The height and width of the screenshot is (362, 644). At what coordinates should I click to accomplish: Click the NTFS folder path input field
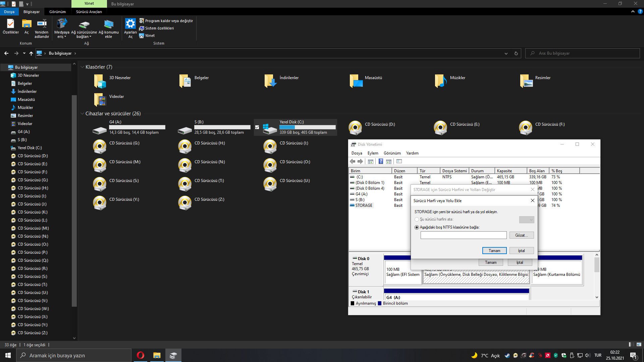463,235
